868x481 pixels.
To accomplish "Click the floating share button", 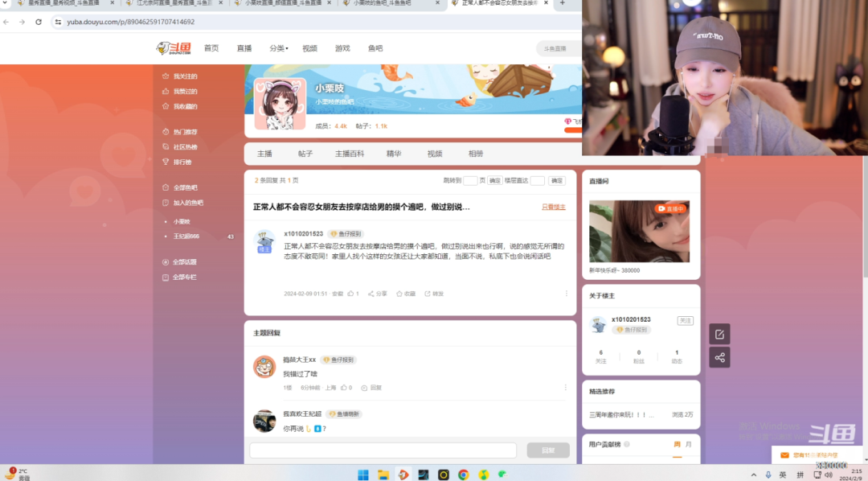I will point(719,357).
